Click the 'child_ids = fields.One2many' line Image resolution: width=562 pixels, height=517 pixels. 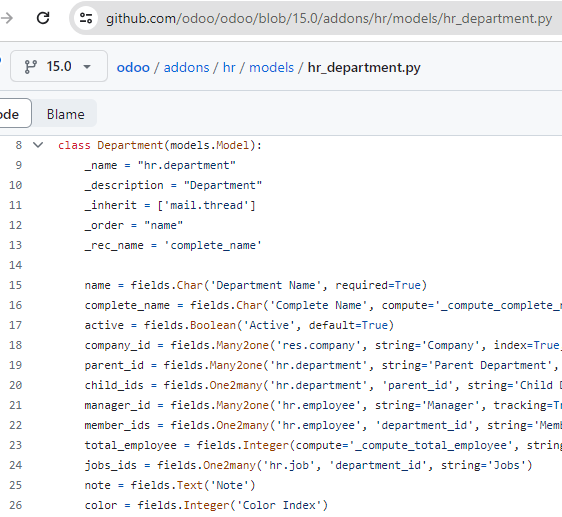(x=323, y=385)
